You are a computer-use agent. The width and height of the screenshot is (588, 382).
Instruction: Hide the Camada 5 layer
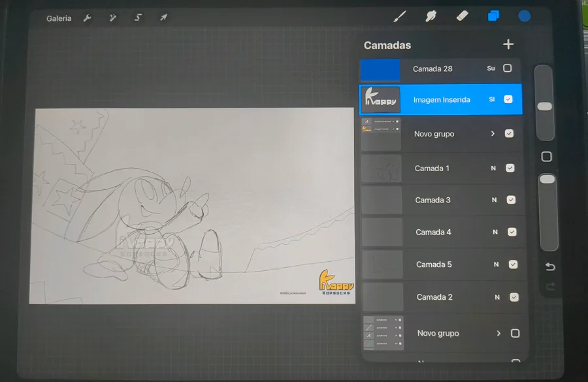point(513,264)
